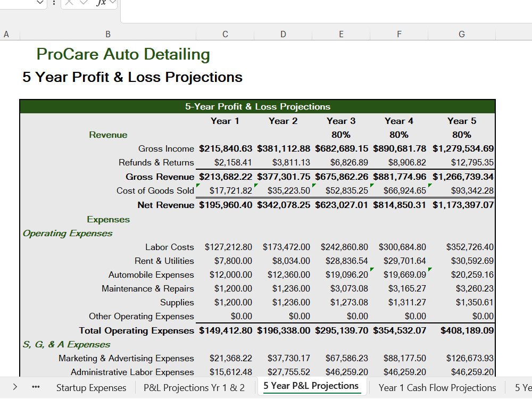Click the Cost of Goods Sold label
Image resolution: width=532 pixels, height=399 pixels.
tap(155, 190)
